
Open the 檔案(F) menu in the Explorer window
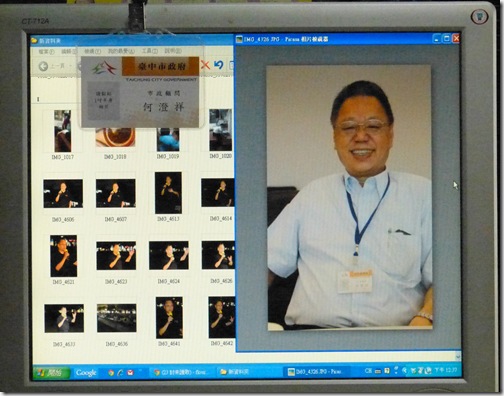pos(46,52)
